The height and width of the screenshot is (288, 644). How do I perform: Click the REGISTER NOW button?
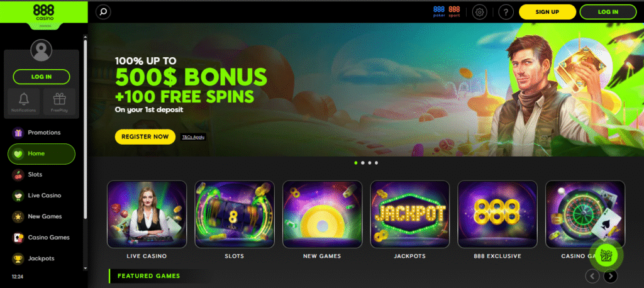tap(145, 137)
